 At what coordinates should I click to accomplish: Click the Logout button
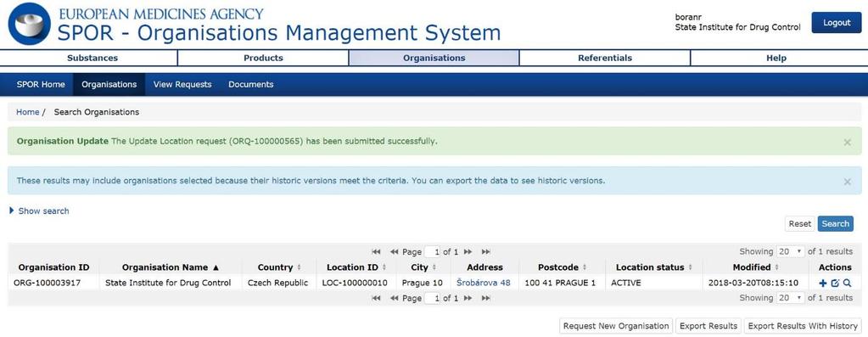pyautogui.click(x=837, y=23)
